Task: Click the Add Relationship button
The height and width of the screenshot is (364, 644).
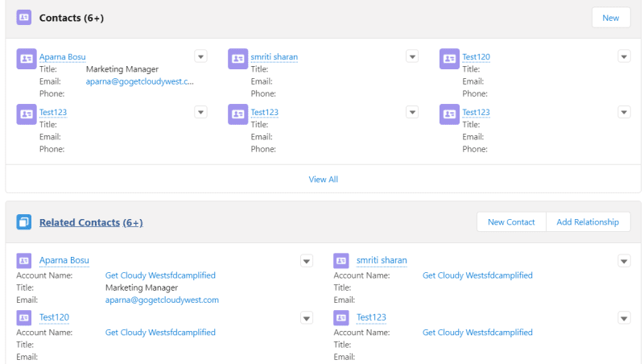Action: point(588,221)
